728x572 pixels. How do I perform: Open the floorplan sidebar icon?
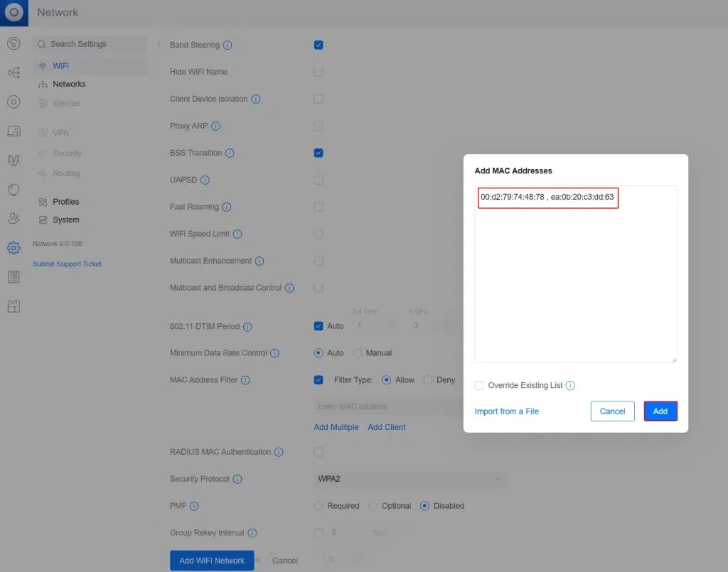[14, 306]
